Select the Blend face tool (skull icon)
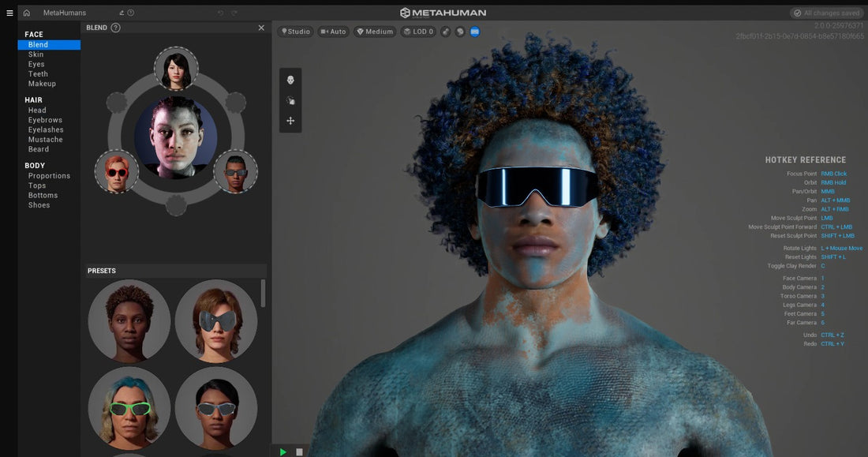 pos(290,80)
